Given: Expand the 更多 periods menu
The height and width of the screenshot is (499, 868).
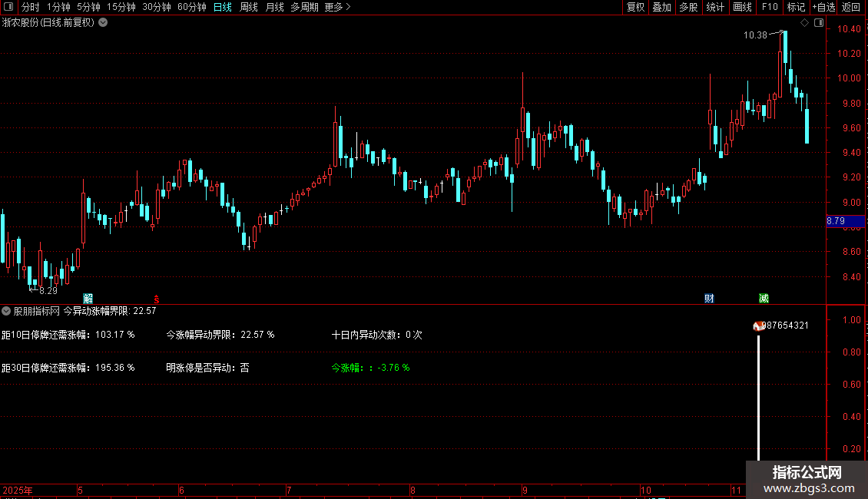Looking at the screenshot, I should (337, 7).
